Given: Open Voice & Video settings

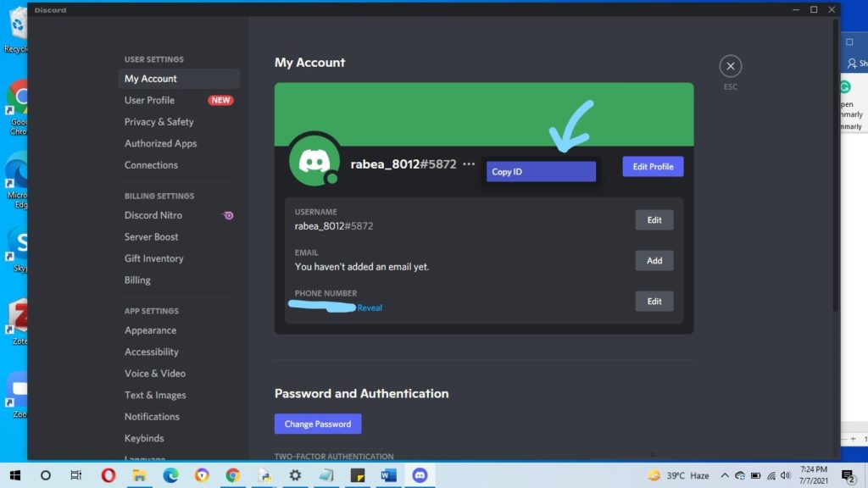Looking at the screenshot, I should point(179,374).
